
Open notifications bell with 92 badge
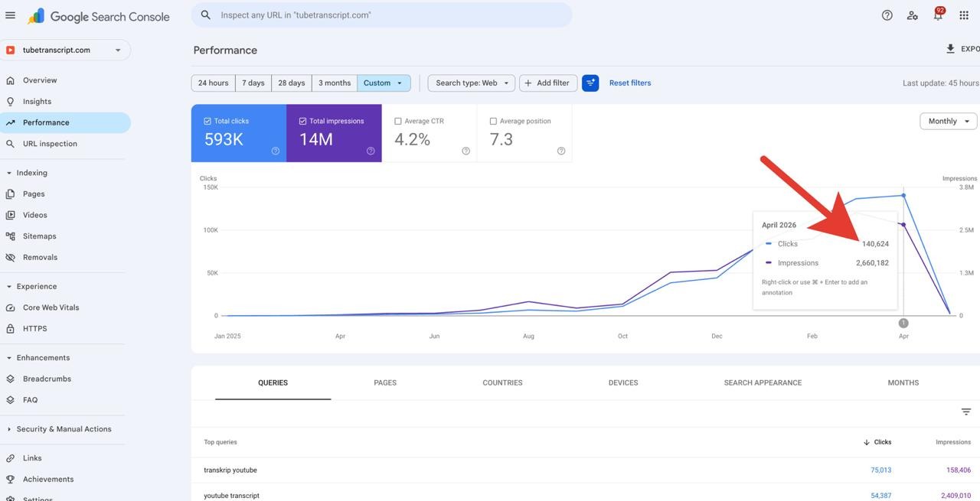click(x=938, y=15)
